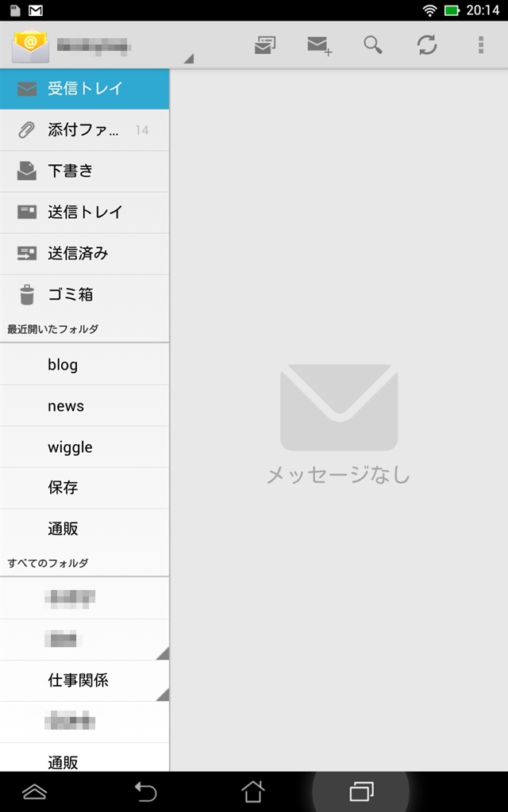The width and height of the screenshot is (508, 812).
Task: Expand the blurred folder above 仕事関係
Action: 162,653
